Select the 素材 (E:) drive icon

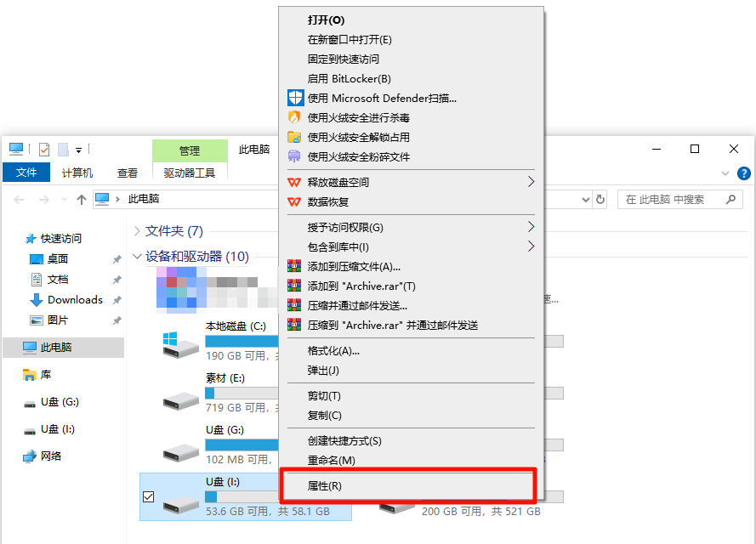click(181, 400)
